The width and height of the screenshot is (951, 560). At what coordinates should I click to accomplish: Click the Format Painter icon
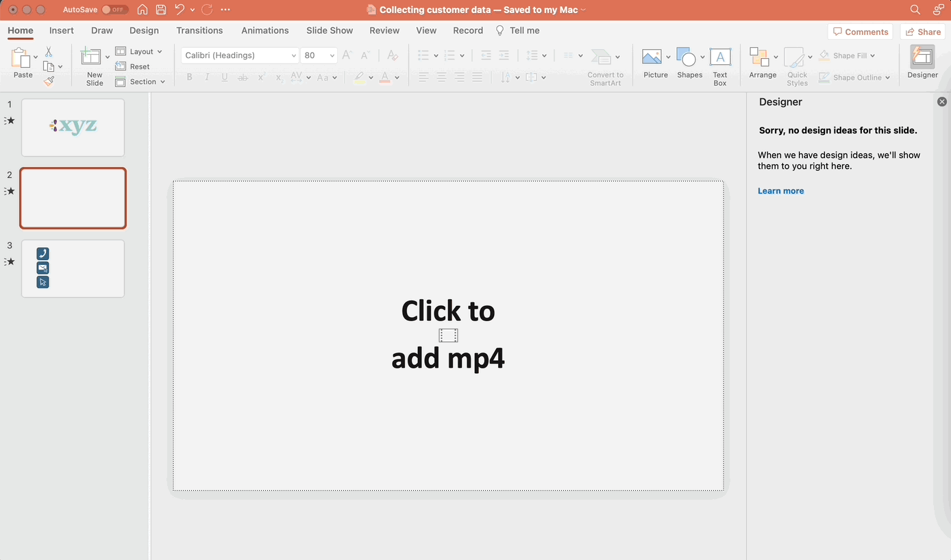(x=49, y=81)
